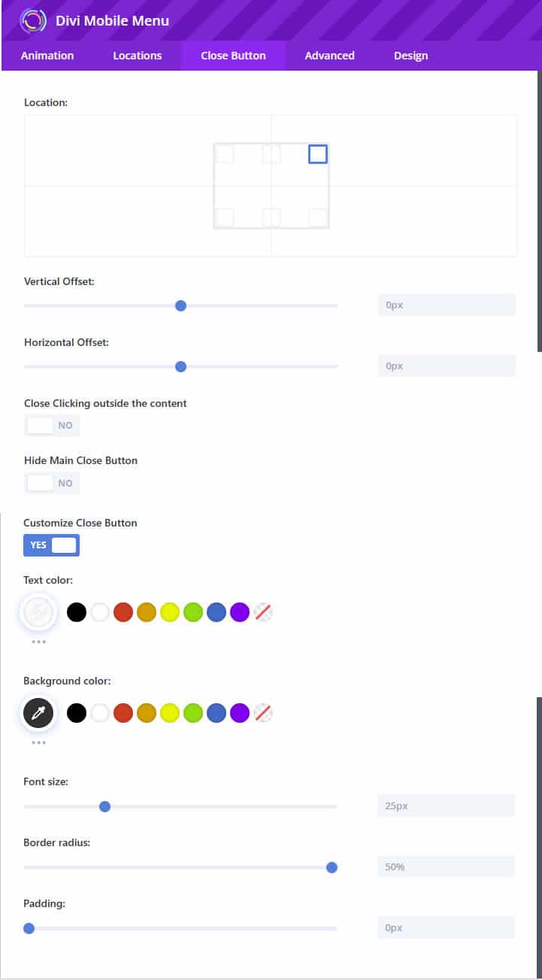Open the Text color picker circle
Image resolution: width=542 pixels, height=980 pixels.
(x=38, y=612)
